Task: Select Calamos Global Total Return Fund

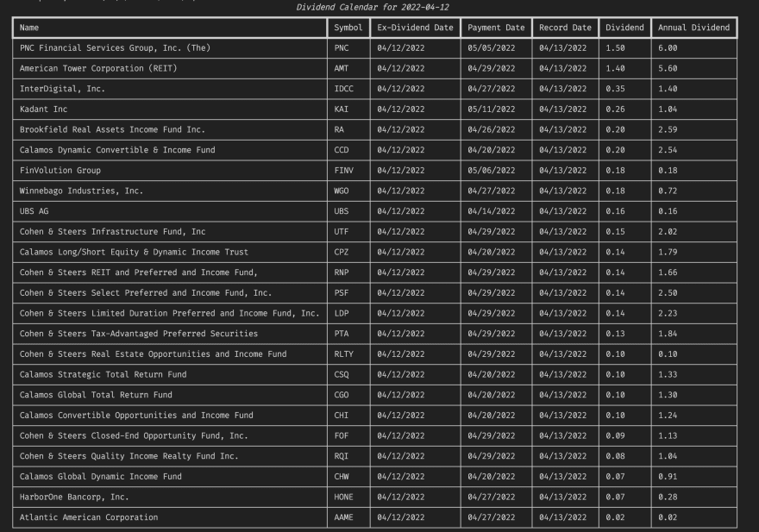Action: [96, 395]
